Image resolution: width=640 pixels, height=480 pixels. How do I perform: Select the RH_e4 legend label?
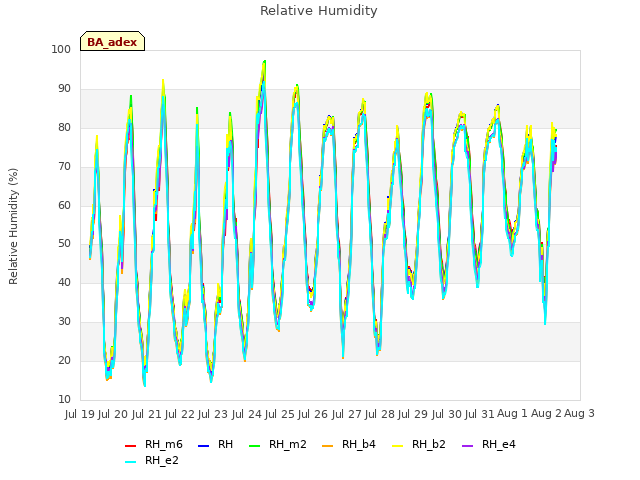coord(499,444)
